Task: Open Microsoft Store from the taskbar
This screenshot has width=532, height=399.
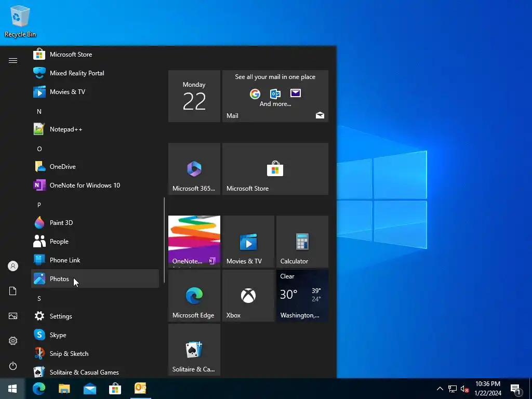Action: coord(115,389)
